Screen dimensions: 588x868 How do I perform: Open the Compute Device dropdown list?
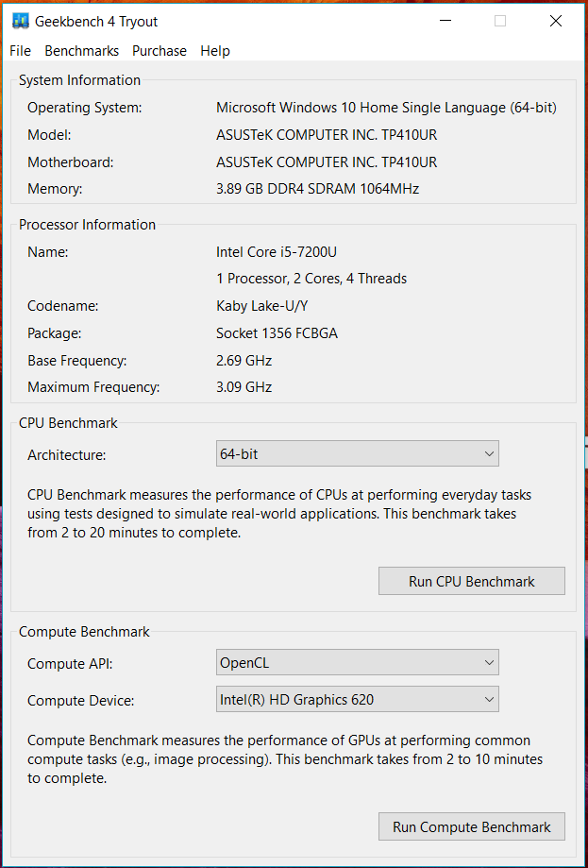point(357,700)
